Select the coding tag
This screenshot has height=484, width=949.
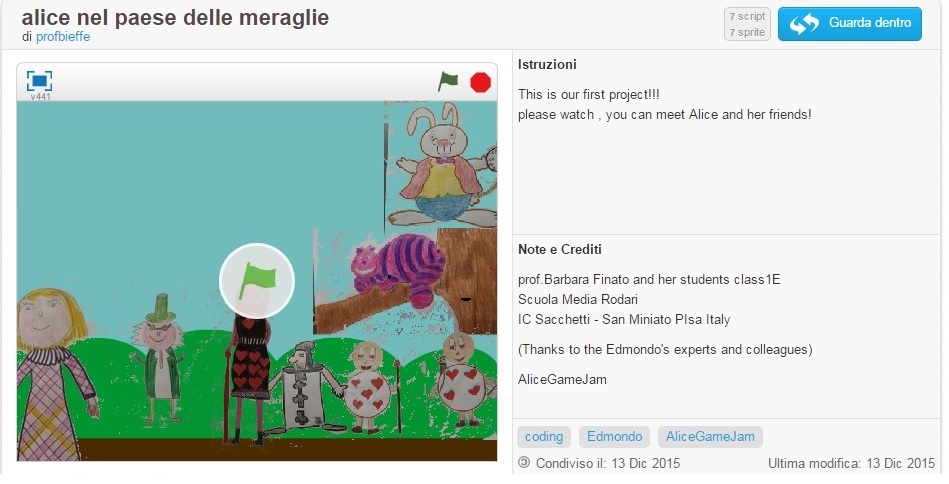coord(543,437)
